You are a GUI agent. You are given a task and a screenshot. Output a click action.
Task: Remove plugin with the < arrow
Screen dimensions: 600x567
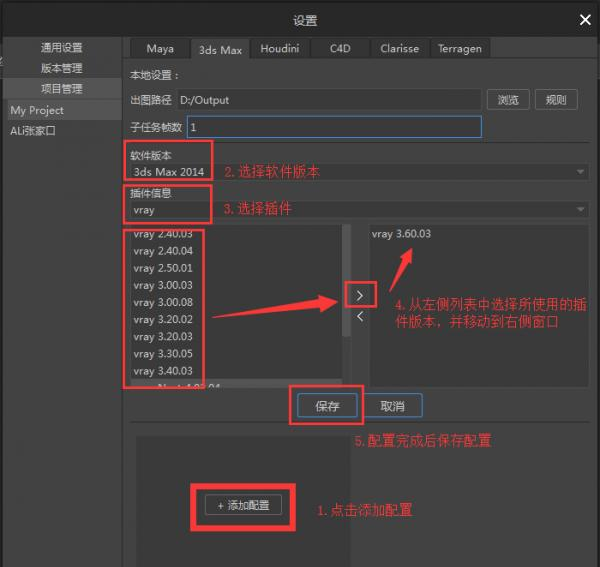point(360,316)
